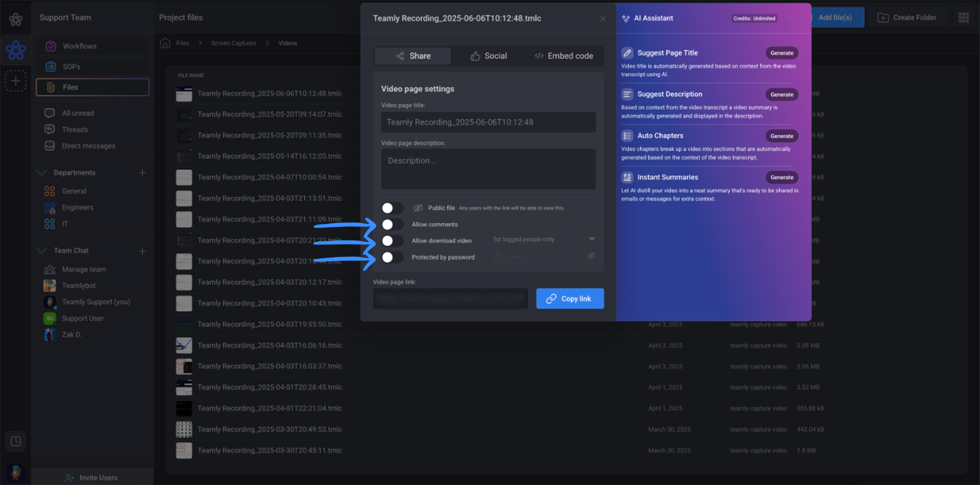Open the General department
This screenshot has width=980, height=485.
[74, 191]
